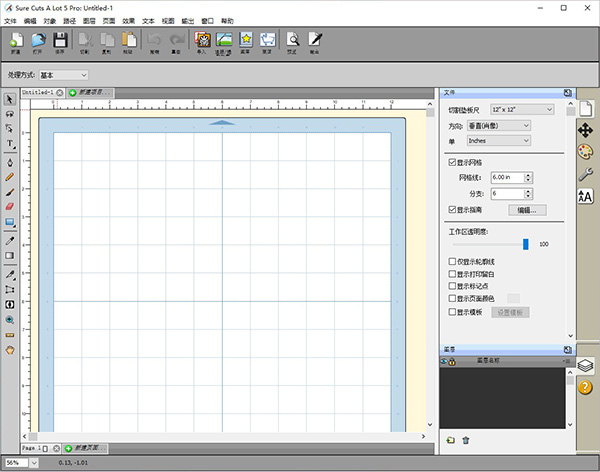Select the Text tool
The width and height of the screenshot is (600, 472).
pyautogui.click(x=10, y=144)
